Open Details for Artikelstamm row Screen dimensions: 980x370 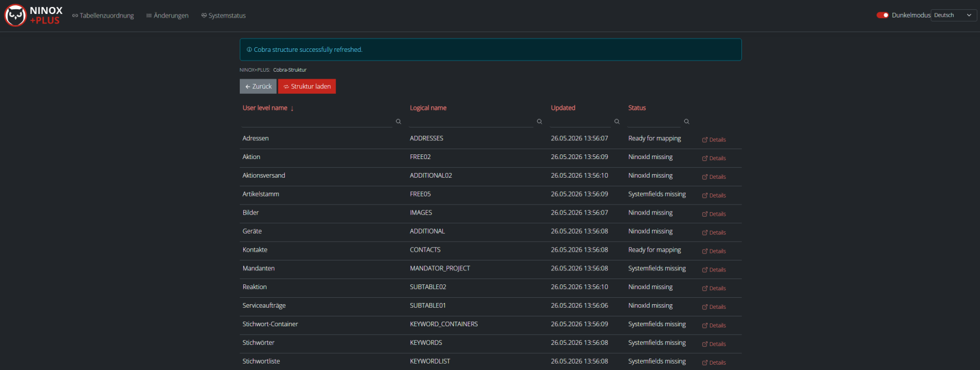pyautogui.click(x=714, y=196)
